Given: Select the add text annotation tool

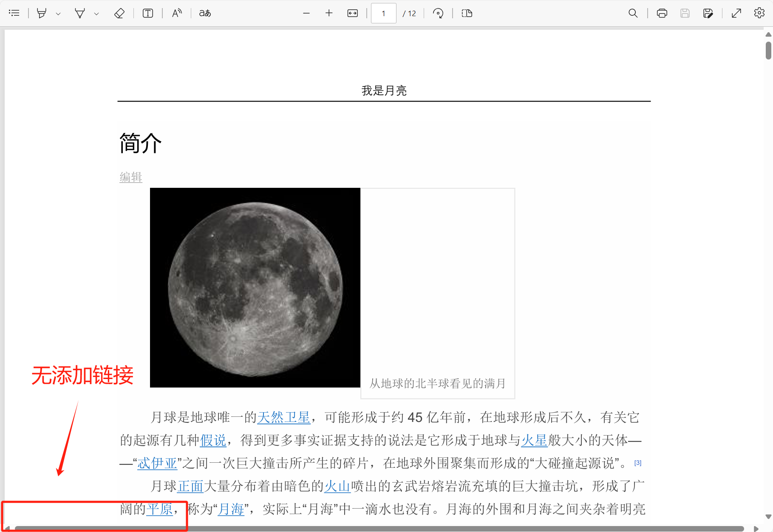Looking at the screenshot, I should coord(147,13).
